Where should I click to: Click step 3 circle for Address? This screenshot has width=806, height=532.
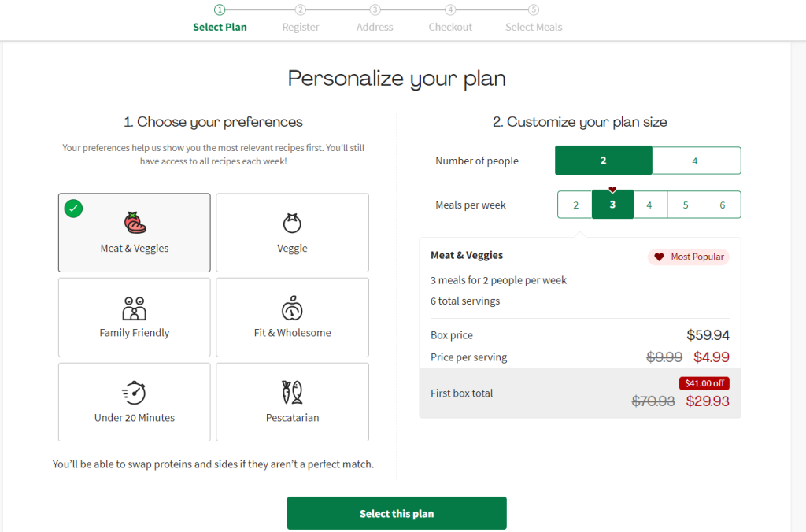(x=375, y=10)
